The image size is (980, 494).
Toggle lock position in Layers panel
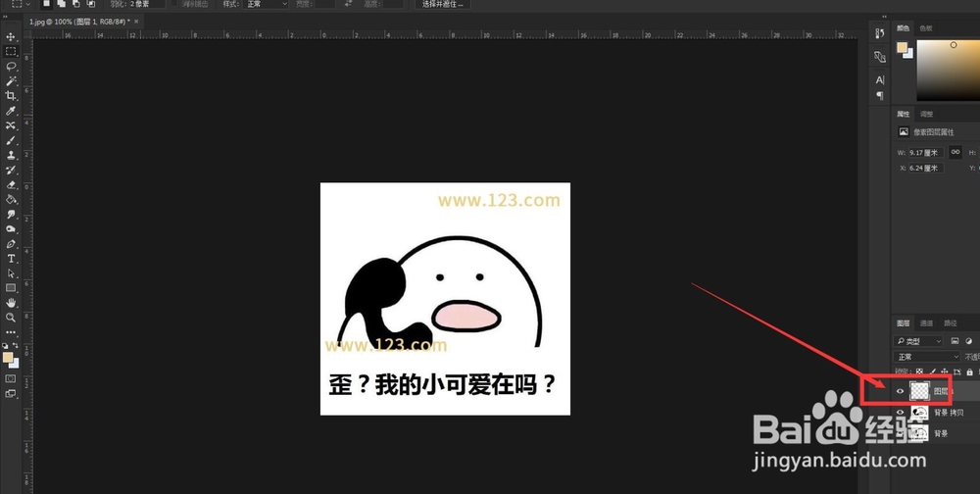(x=945, y=372)
